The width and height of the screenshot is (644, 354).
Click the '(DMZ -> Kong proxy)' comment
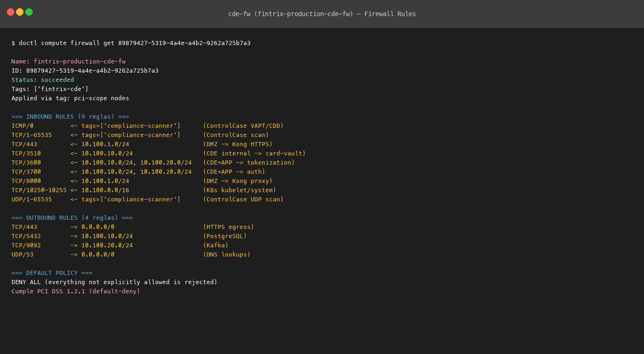pyautogui.click(x=238, y=181)
